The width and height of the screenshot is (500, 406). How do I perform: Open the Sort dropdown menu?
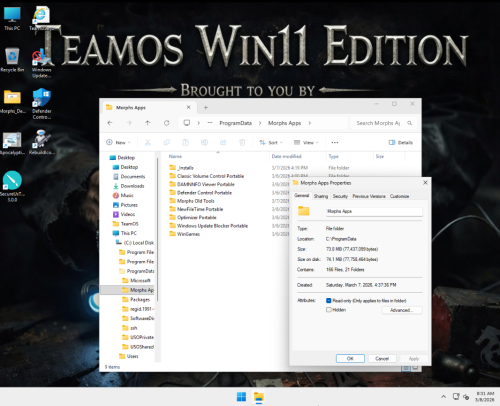pos(271,143)
